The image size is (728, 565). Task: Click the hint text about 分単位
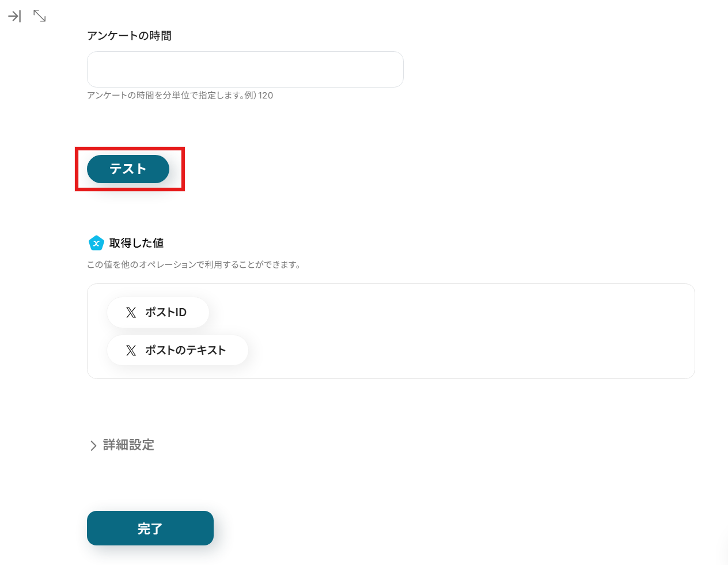pos(167,96)
